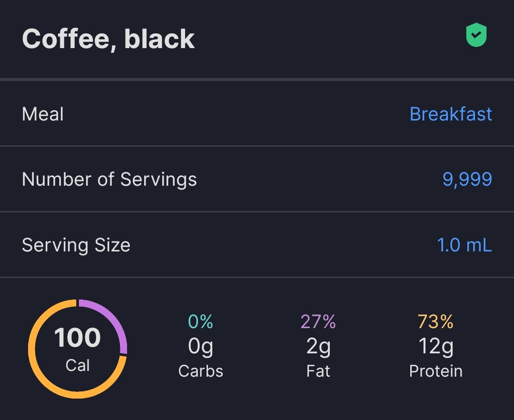Tap the Protein macro label
This screenshot has width=514, height=420.
pyautogui.click(x=435, y=371)
